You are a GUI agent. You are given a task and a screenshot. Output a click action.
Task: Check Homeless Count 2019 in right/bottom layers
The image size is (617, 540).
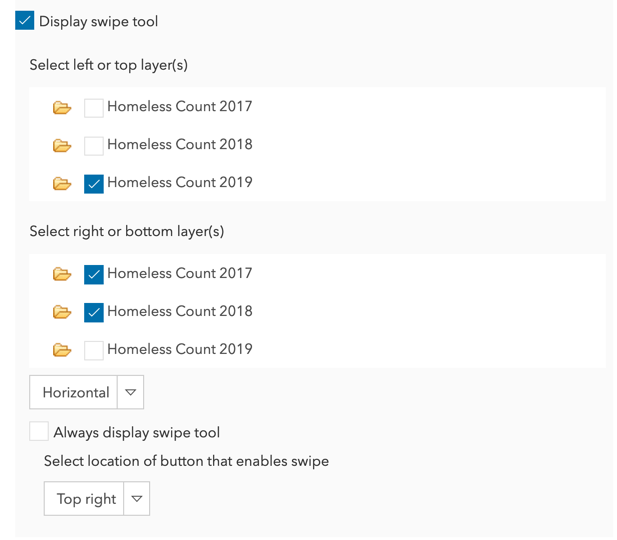[94, 350]
